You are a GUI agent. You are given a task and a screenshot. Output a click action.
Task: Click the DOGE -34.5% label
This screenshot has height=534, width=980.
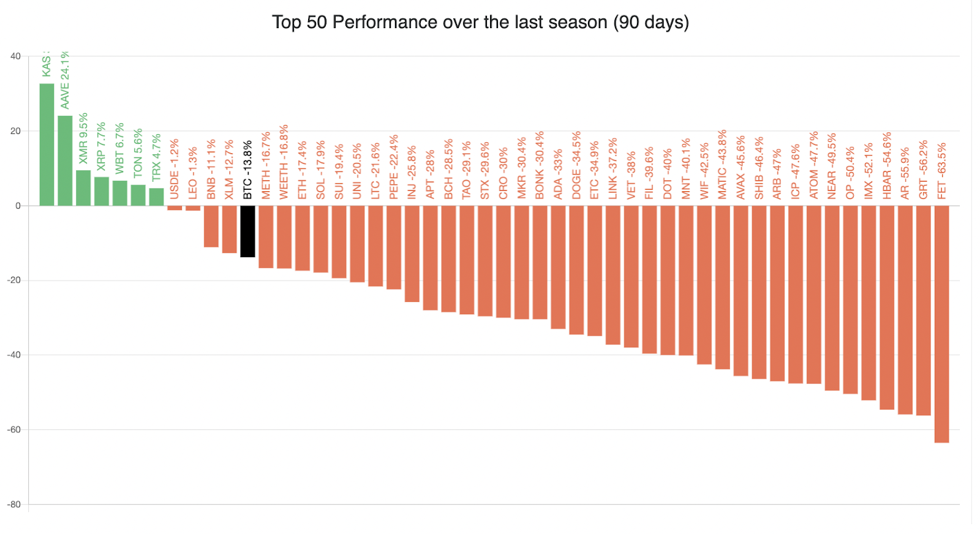pyautogui.click(x=576, y=165)
